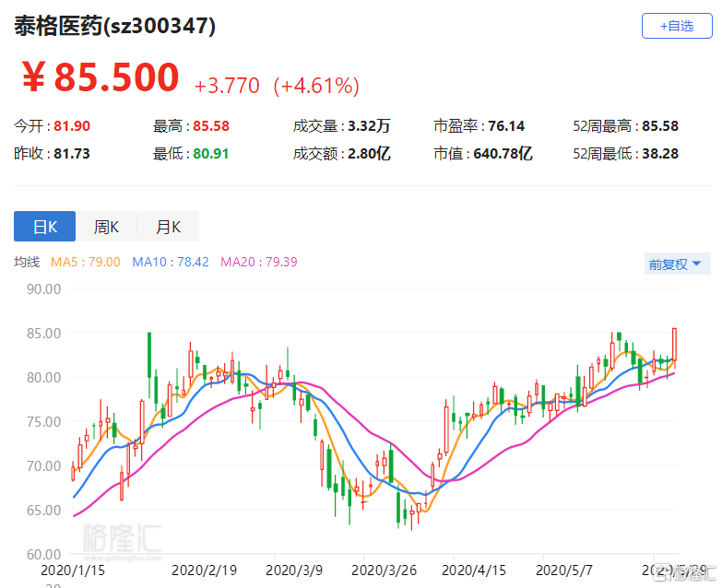
Task: Click the 市值 value 640.78亿
Action: coord(503,153)
